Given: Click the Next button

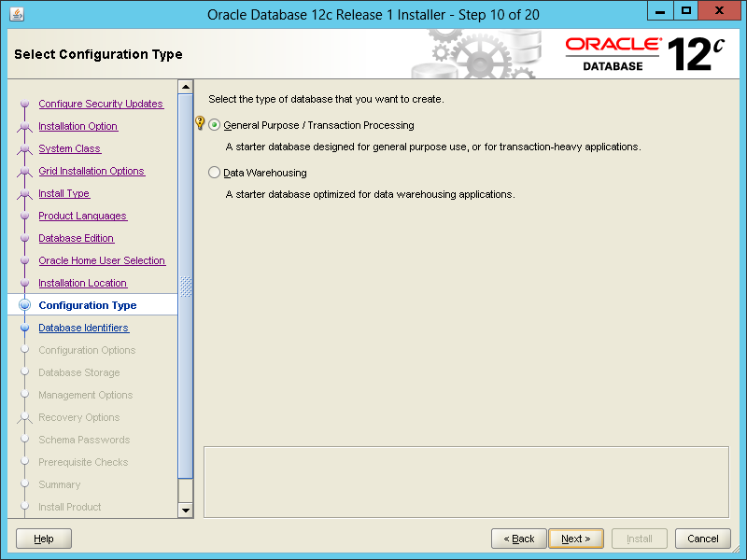Looking at the screenshot, I should click(x=576, y=539).
